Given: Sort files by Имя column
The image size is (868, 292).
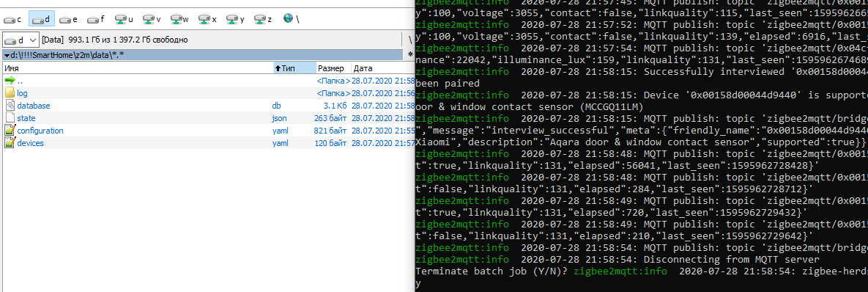Looking at the screenshot, I should coord(138,68).
